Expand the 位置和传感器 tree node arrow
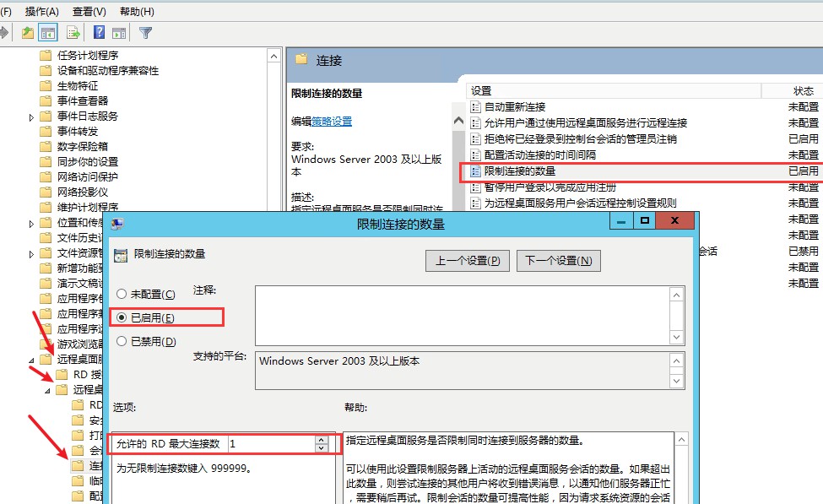Screen dimensions: 823x504 [x=32, y=223]
